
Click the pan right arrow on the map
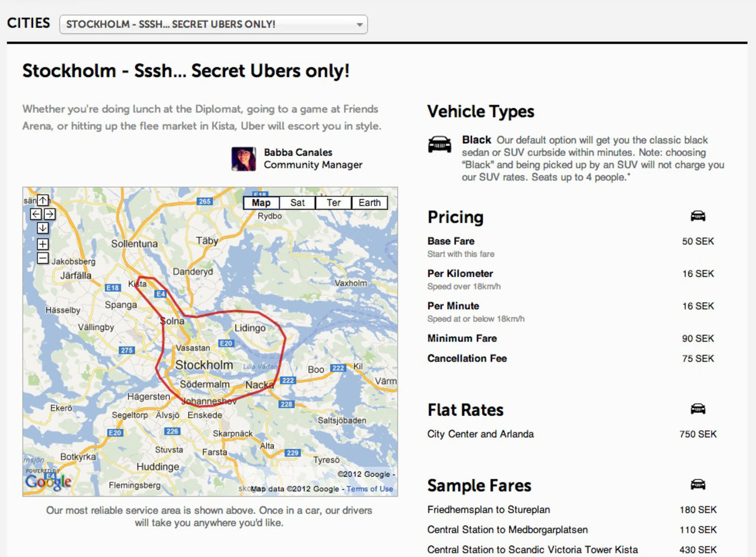point(50,214)
